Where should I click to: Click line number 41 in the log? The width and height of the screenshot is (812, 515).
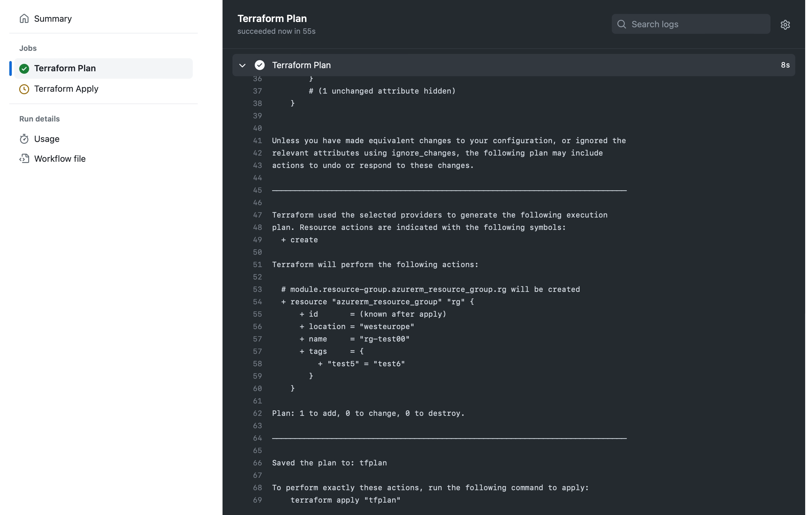coord(257,141)
